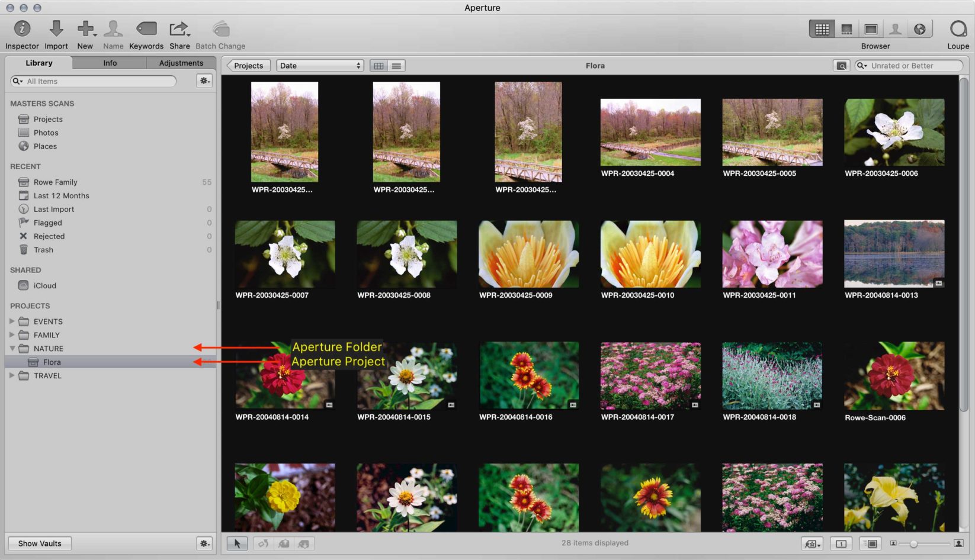Switch to the Adjustments tab
The width and height of the screenshot is (975, 560).
[181, 63]
